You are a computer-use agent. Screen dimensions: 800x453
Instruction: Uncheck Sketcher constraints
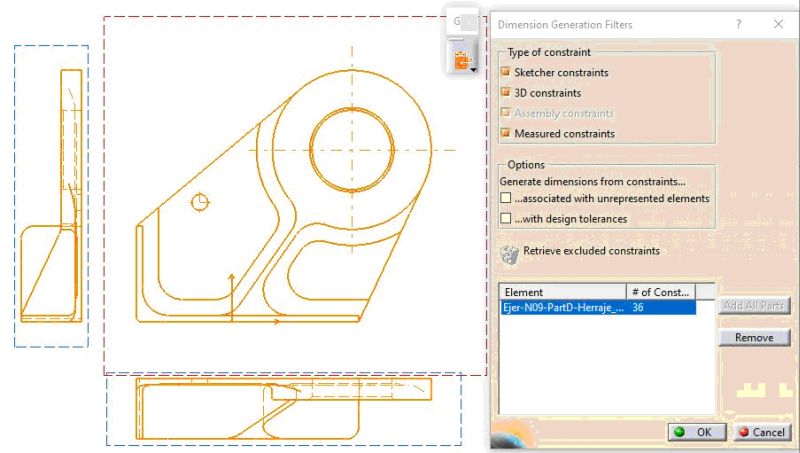506,73
